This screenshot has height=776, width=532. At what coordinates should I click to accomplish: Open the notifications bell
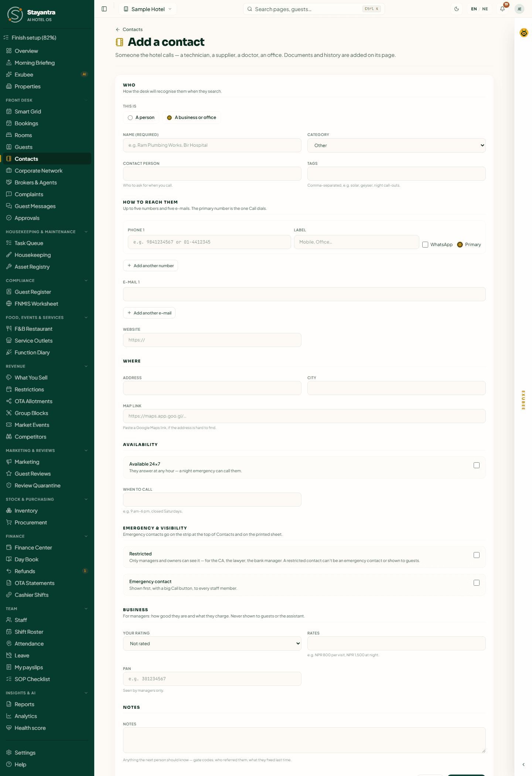(x=502, y=9)
